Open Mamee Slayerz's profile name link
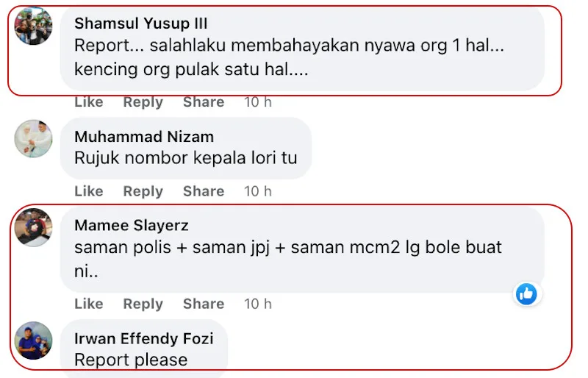 click(132, 226)
